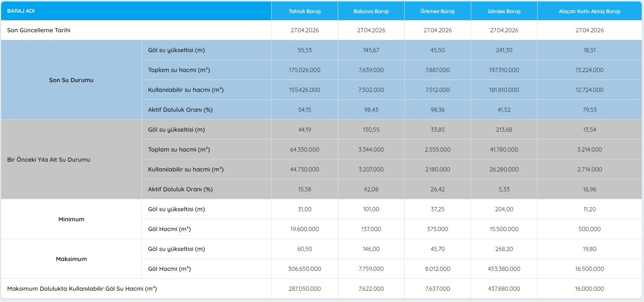Select the Son Su Durumu group cell
Viewport: 644px width, 302px height.
[71, 80]
